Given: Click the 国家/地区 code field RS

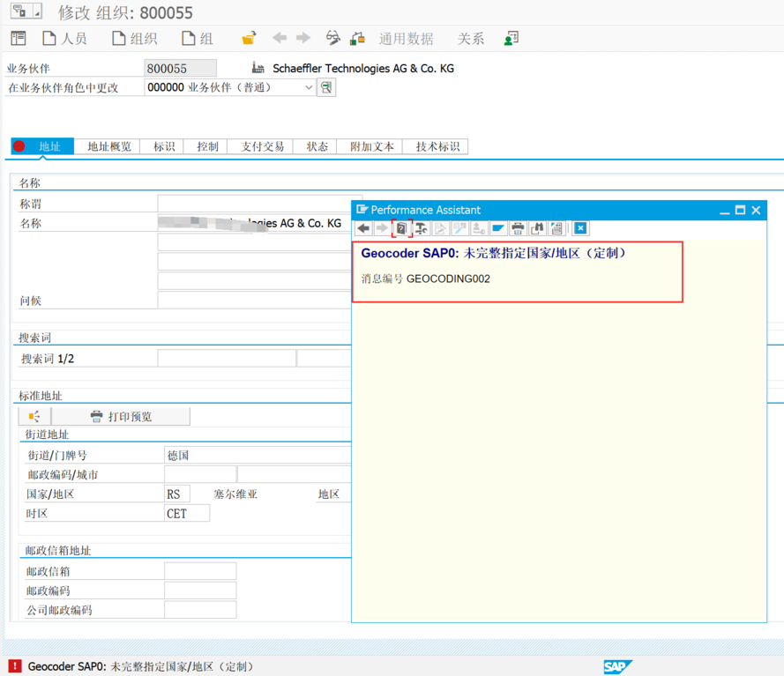Looking at the screenshot, I should tap(176, 494).
